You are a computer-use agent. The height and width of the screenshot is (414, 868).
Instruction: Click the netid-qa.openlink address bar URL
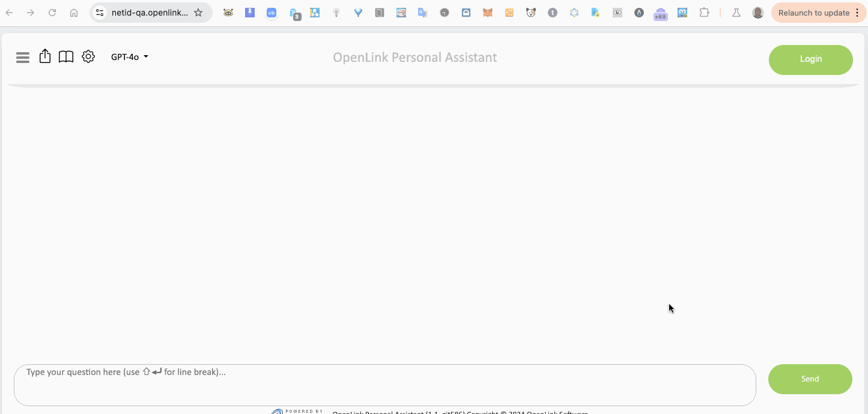tap(150, 13)
